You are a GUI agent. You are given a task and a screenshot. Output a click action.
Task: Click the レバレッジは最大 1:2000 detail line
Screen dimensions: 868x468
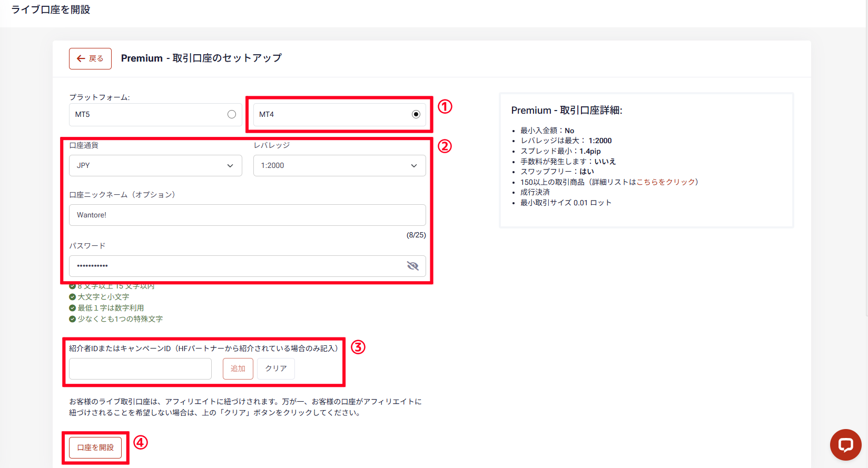[566, 141]
